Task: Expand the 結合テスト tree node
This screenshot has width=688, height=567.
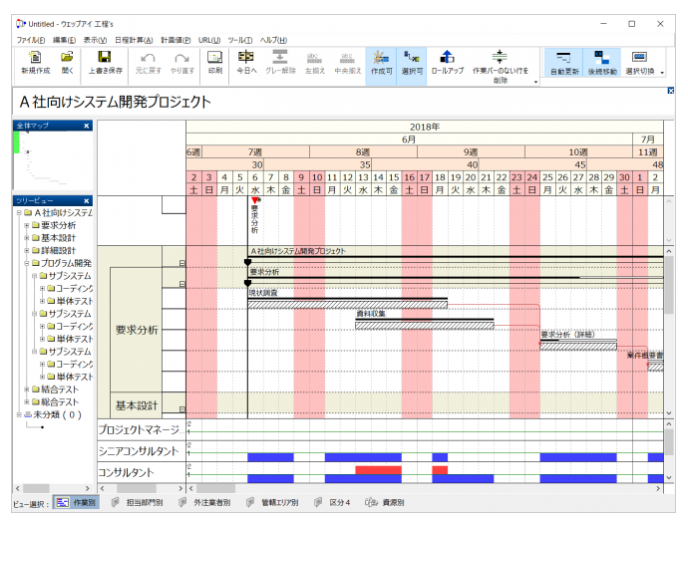Action: pyautogui.click(x=26, y=389)
